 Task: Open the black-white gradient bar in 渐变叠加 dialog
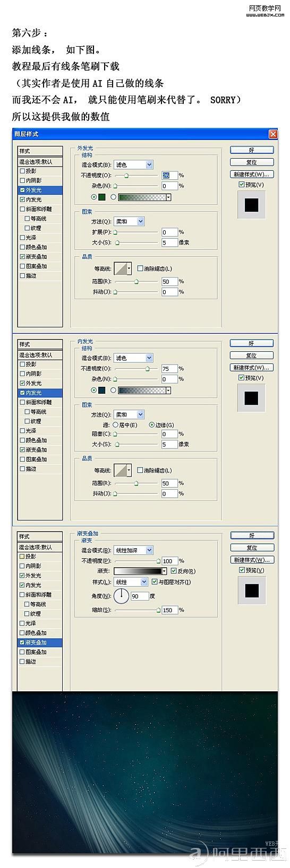137,571
